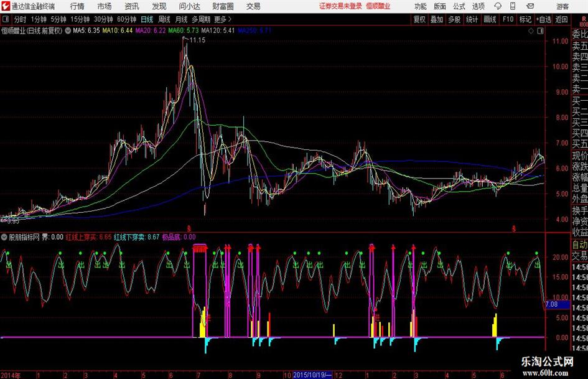Viewport: 588px width, 379px height.
Task: Click the MA5: 6.35 indicator label
Action: coord(86,30)
